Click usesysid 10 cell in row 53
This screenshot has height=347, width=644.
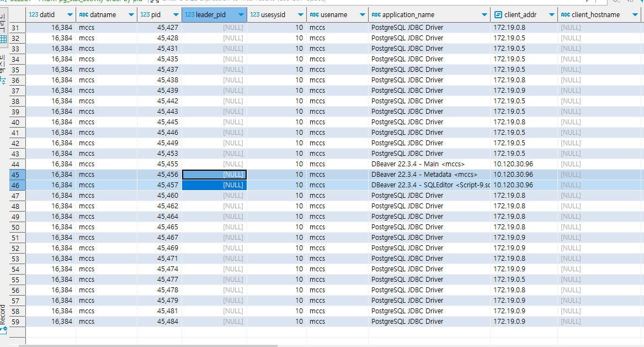click(x=276, y=259)
